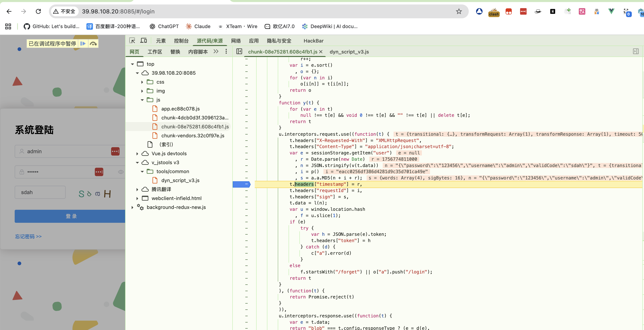Activate the inspect element picker icon
The height and width of the screenshot is (330, 644).
[x=132, y=41]
